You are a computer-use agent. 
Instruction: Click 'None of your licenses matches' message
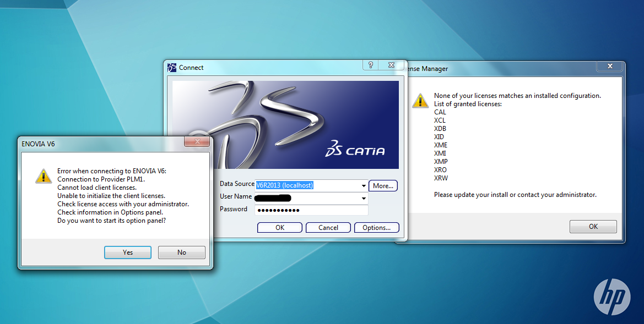517,96
